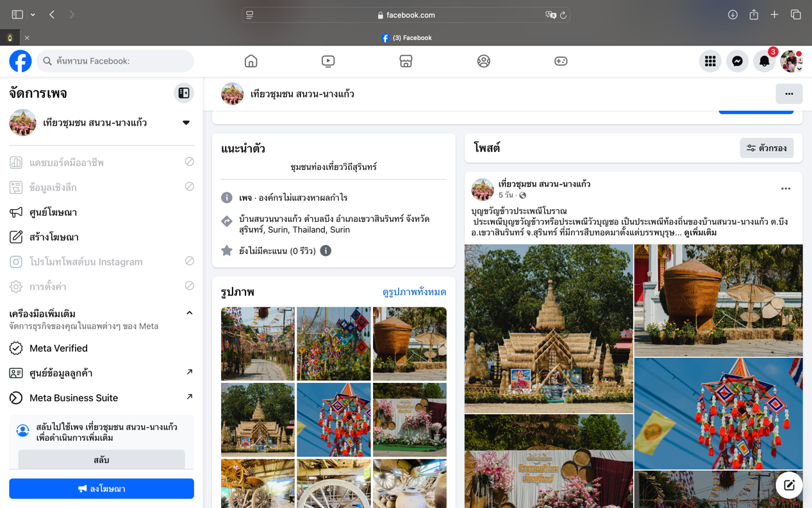Toggle the Manage Page sidebar panel icon
Screen dimensions: 812x508
pos(184,93)
